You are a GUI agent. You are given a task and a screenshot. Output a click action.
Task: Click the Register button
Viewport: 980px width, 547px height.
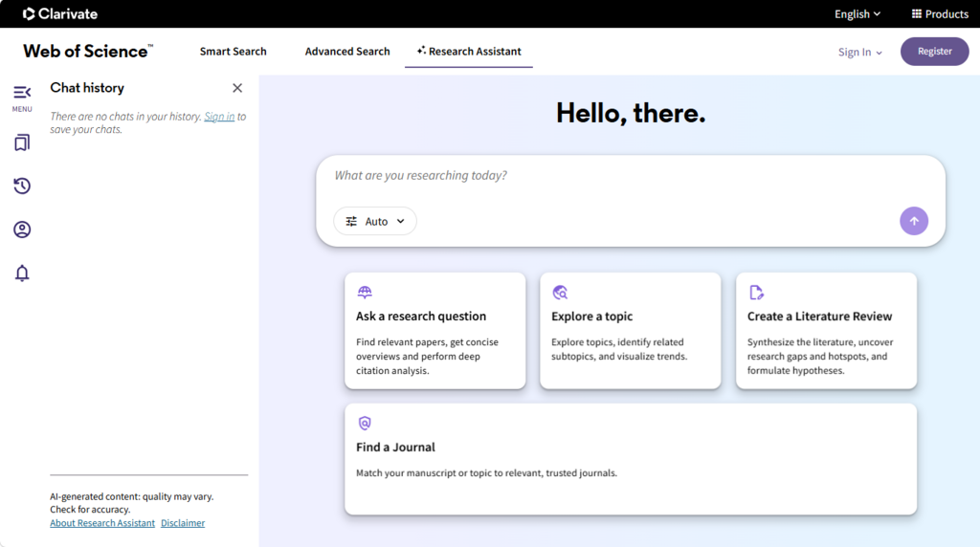click(x=934, y=52)
